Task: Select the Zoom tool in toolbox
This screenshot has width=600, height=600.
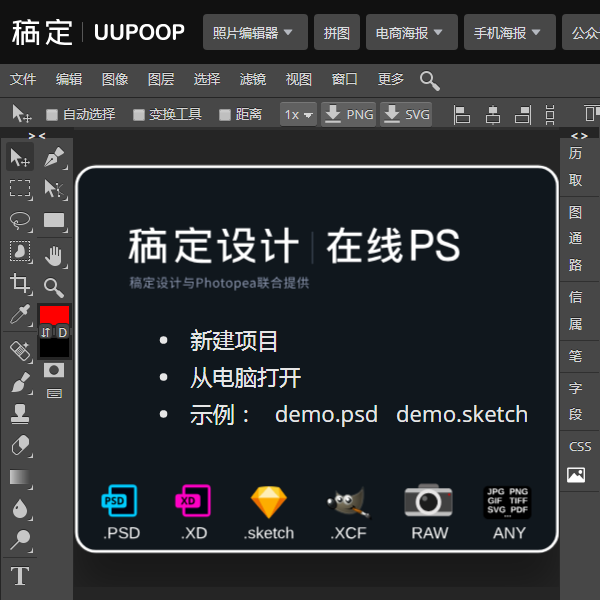Action: 54,287
